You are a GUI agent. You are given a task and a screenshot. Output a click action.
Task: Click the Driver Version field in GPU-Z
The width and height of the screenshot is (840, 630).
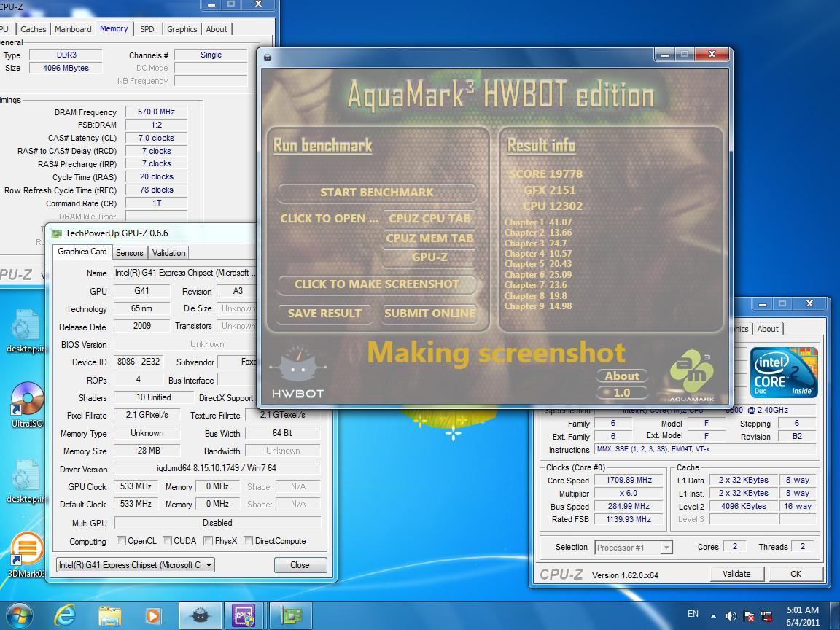[x=217, y=468]
